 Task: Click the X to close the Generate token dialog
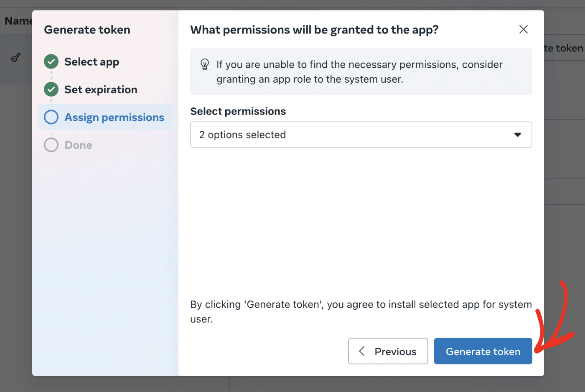coord(523,29)
